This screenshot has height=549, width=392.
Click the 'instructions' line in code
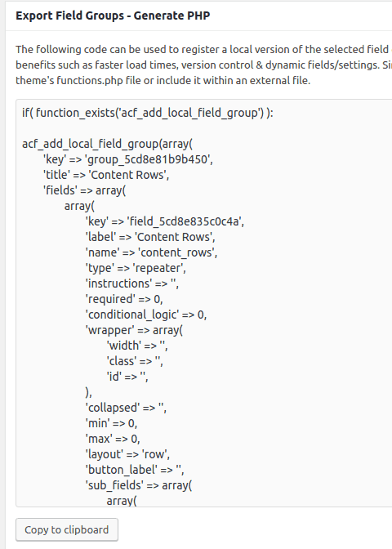pos(132,283)
